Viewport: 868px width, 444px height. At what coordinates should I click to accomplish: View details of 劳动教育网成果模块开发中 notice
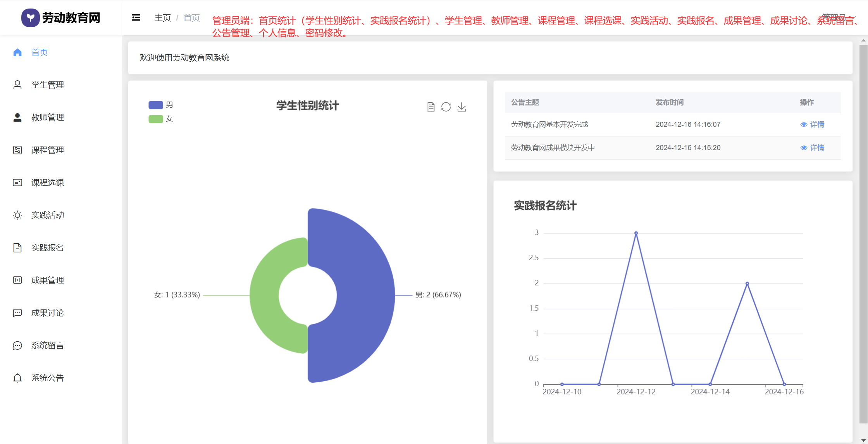(813, 148)
